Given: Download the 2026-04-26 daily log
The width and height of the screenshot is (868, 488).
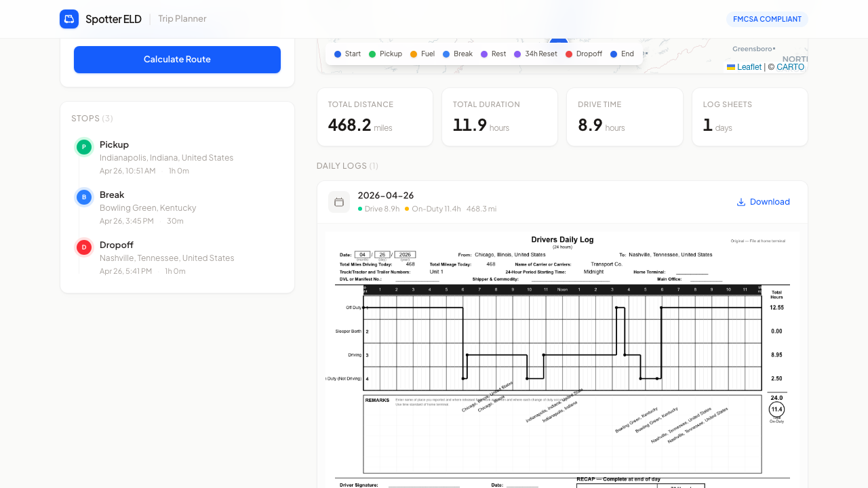Looking at the screenshot, I should [764, 202].
